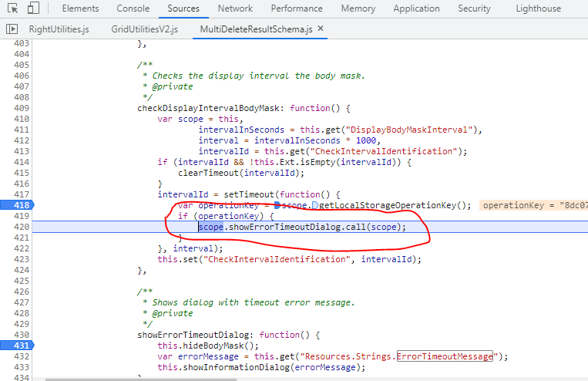Click setTimeout on line 417
This screenshot has width=588, height=381.
pyautogui.click(x=249, y=194)
